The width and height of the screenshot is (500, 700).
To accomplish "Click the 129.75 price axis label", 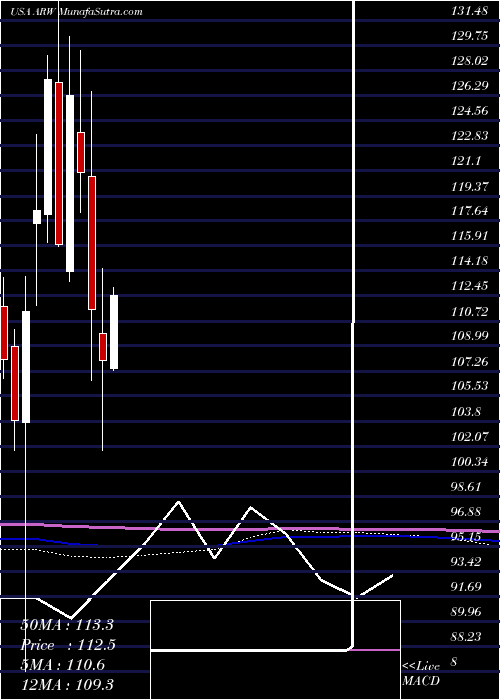I will click(x=469, y=37).
